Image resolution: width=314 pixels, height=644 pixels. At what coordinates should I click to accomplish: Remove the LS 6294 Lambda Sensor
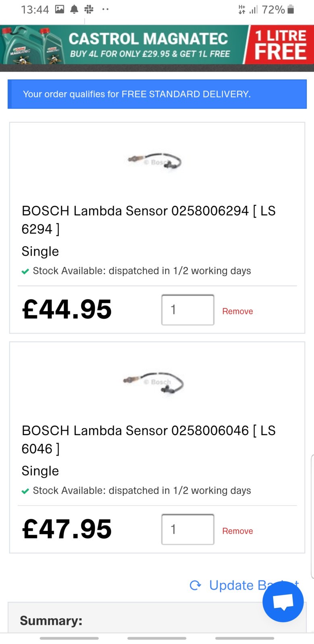[237, 311]
